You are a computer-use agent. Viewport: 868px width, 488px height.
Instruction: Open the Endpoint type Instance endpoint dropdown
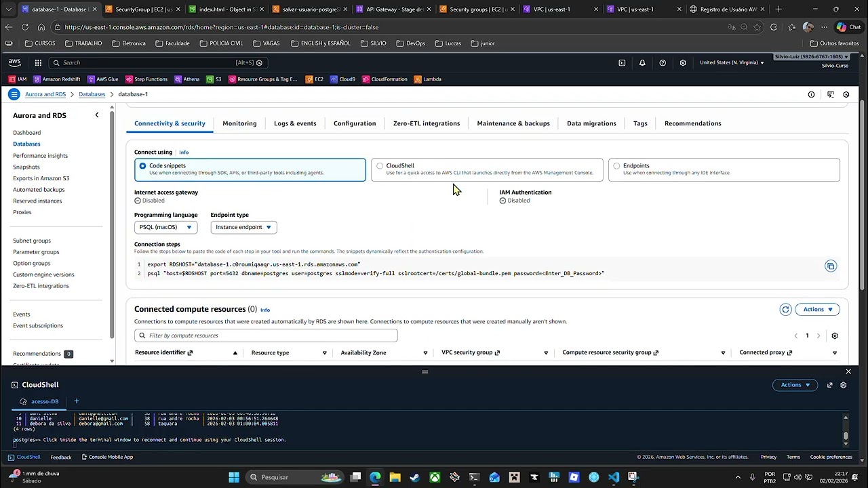pos(243,227)
